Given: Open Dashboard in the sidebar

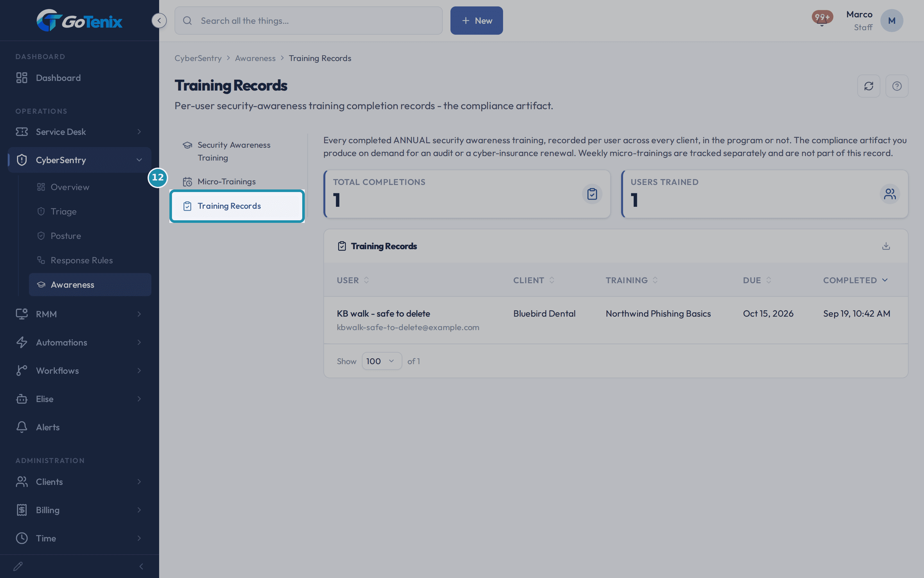Looking at the screenshot, I should (80, 78).
